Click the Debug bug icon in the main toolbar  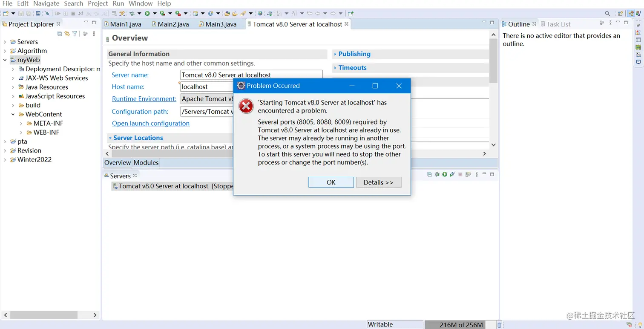coord(132,14)
